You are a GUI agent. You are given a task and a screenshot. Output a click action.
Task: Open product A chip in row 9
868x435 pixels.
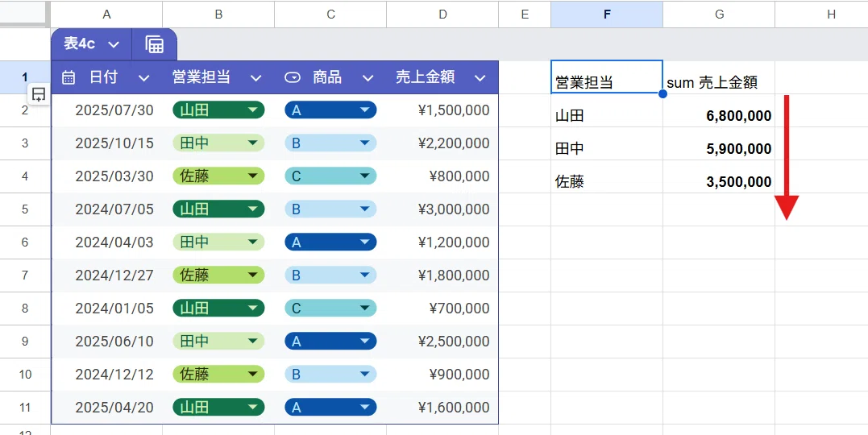330,341
